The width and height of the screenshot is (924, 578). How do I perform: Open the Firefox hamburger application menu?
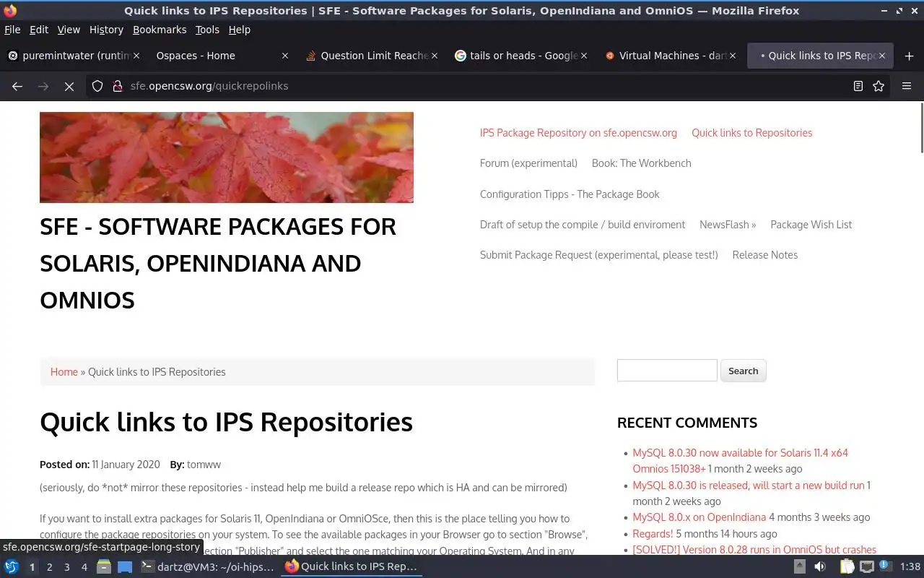(x=907, y=86)
